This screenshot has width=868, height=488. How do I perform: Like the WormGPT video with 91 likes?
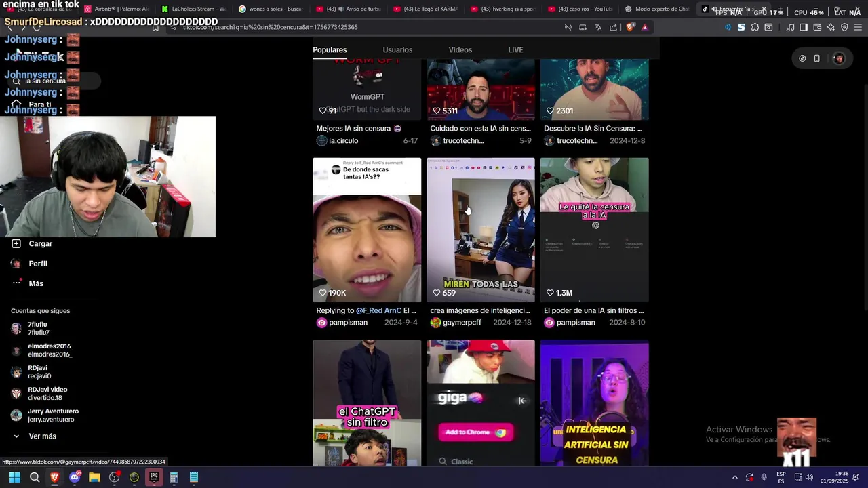pos(323,110)
